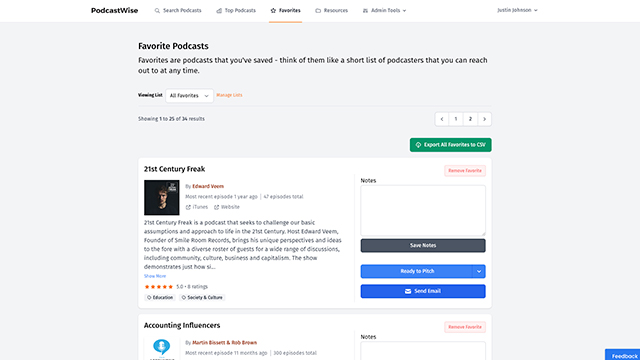Expand the All Favorites list selector
640x360 pixels.
point(189,96)
